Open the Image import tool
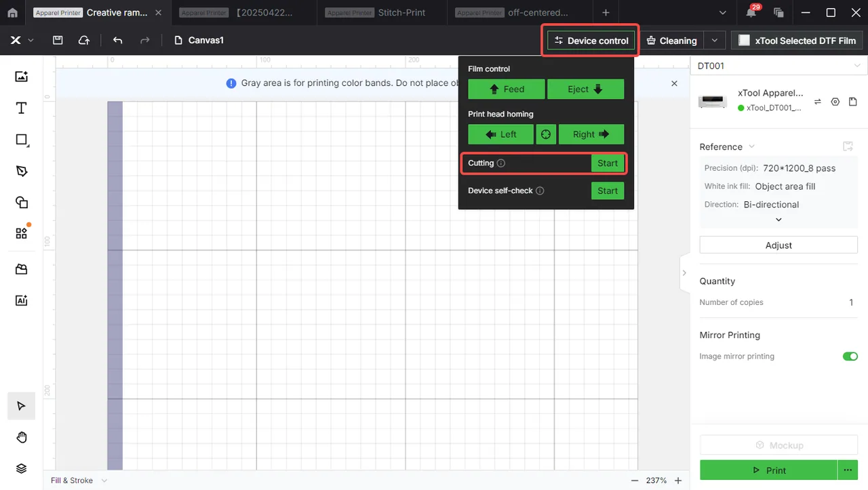 click(22, 77)
